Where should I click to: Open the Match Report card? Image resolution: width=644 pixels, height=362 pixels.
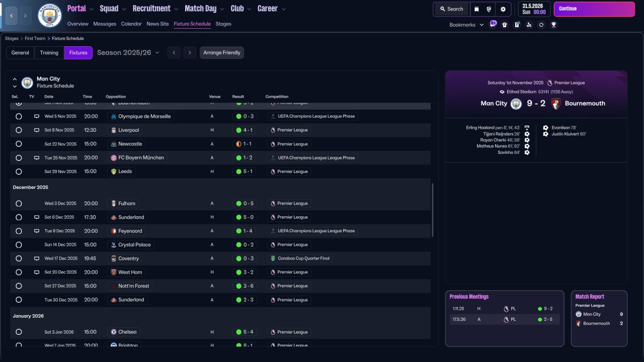(599, 318)
